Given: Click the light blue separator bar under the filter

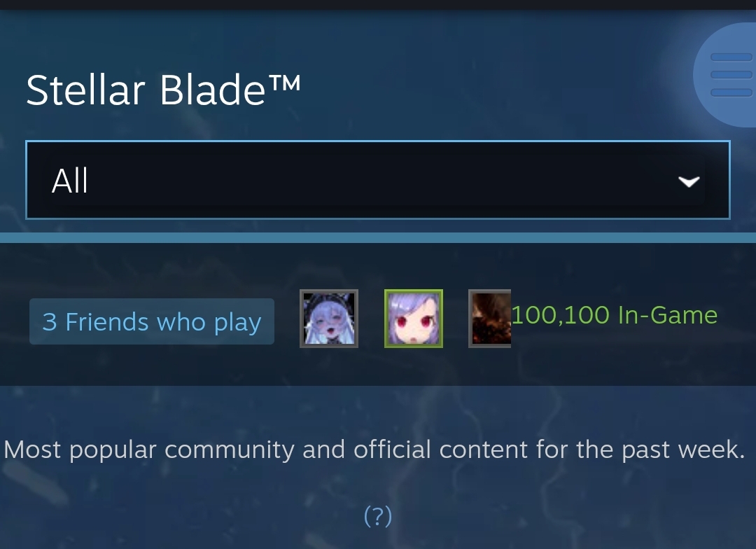Looking at the screenshot, I should (378, 237).
